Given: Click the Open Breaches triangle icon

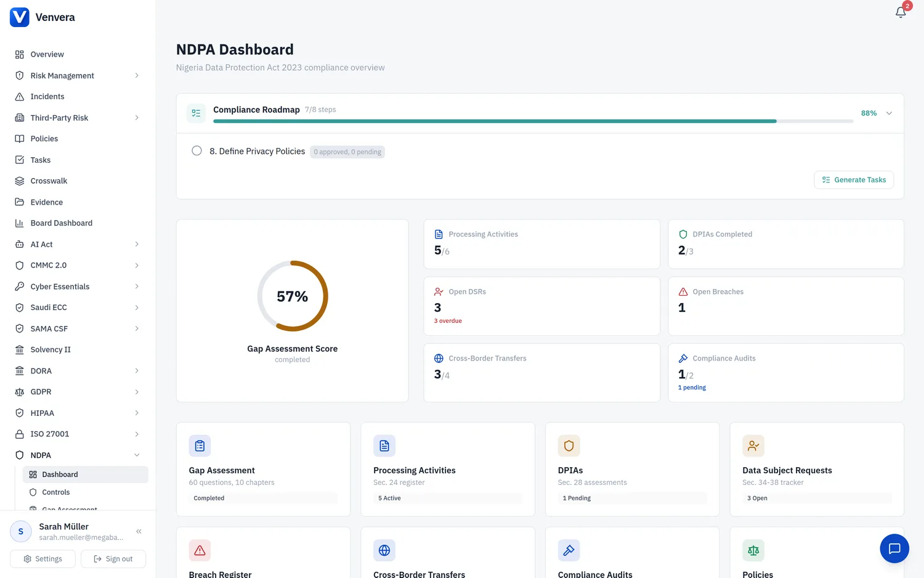Looking at the screenshot, I should tap(683, 292).
